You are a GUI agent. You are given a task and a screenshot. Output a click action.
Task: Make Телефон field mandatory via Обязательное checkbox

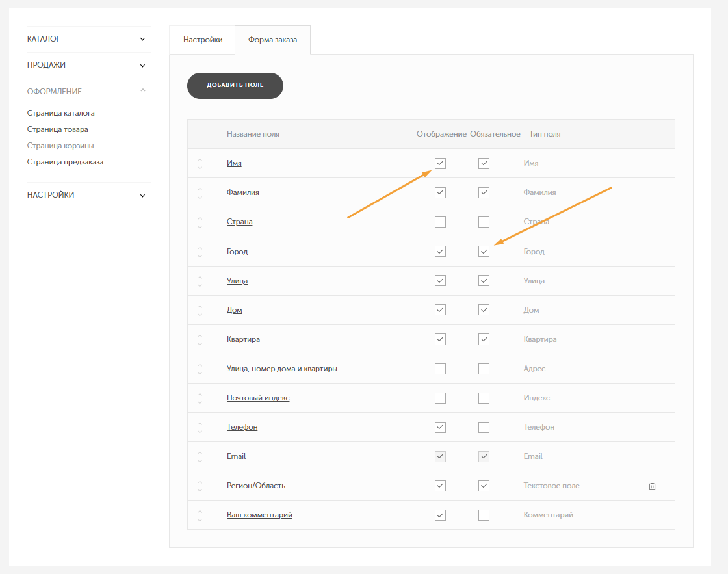coord(484,427)
